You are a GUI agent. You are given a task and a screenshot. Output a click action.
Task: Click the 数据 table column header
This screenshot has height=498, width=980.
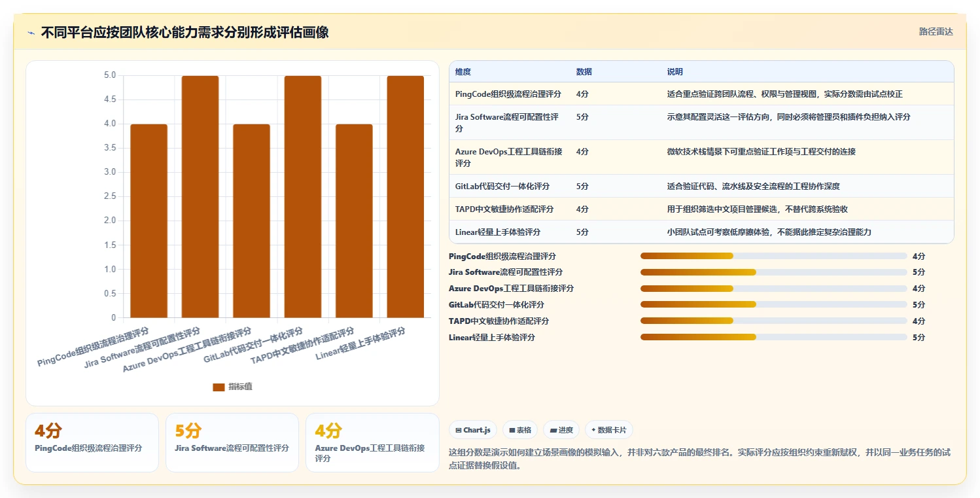click(584, 71)
